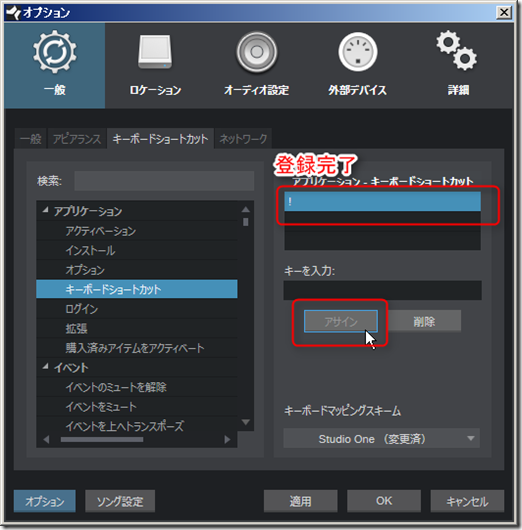522x530 pixels.
Task: Click the 適用 apply button
Action: (x=300, y=501)
